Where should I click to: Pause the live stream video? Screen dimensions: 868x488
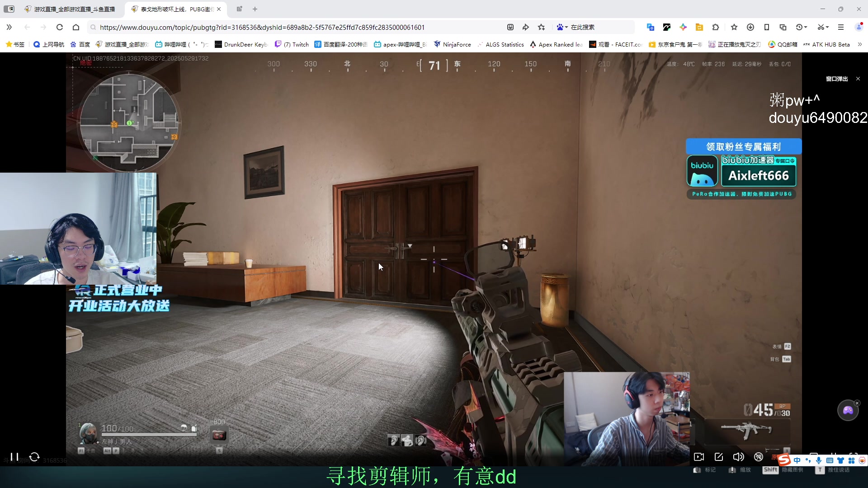(14, 457)
